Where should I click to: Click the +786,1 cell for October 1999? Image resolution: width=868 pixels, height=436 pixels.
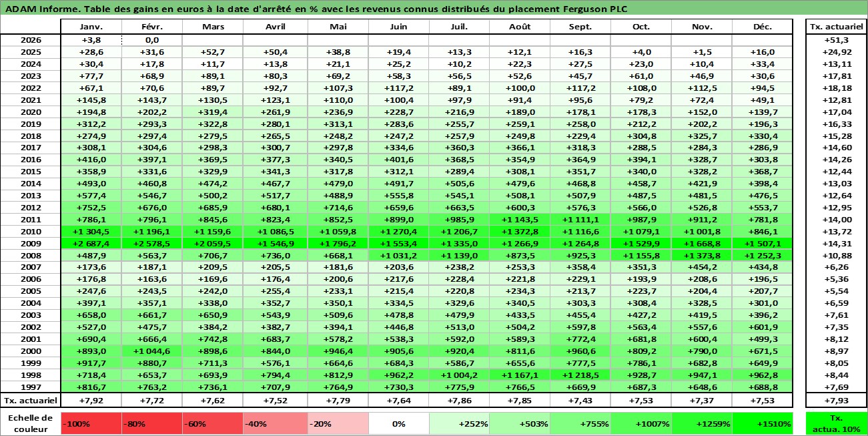[641, 363]
